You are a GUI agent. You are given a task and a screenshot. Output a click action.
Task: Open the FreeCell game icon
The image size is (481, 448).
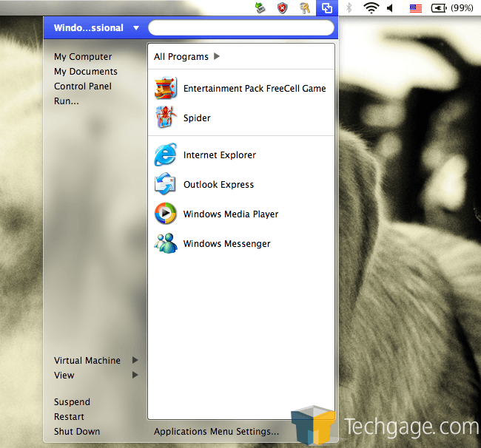166,88
